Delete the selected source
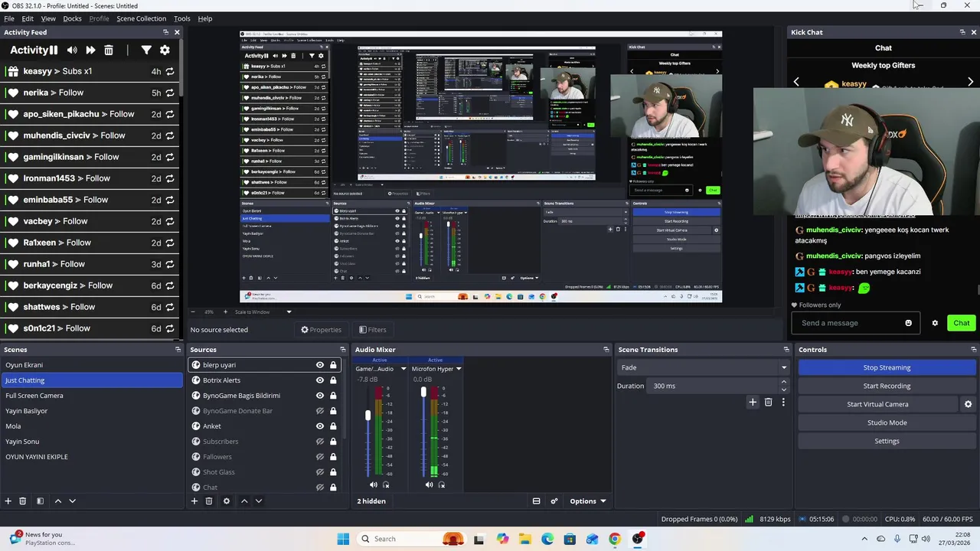This screenshot has height=551, width=980. (x=208, y=501)
